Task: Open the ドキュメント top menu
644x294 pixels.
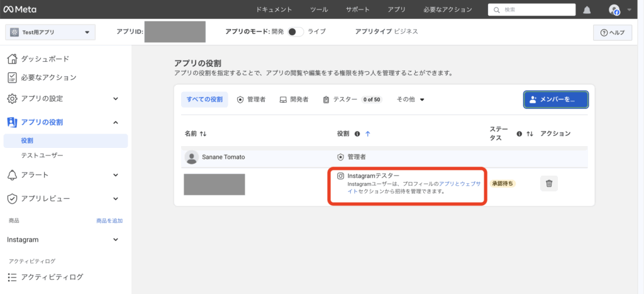Action: pos(274,9)
